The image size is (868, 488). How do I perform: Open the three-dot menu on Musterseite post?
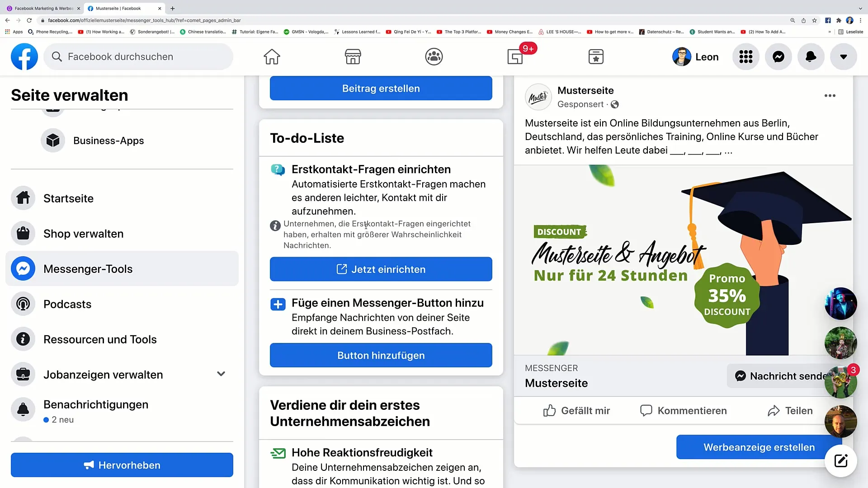pos(830,95)
